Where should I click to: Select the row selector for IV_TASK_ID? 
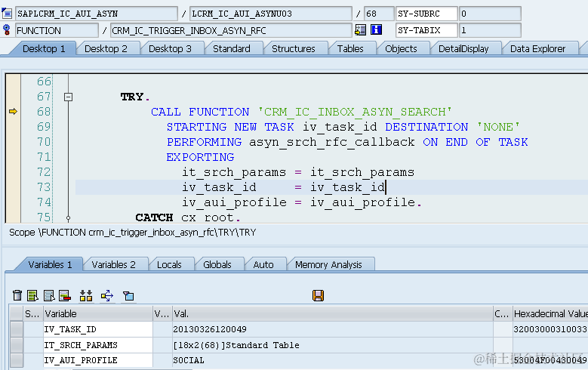17,329
